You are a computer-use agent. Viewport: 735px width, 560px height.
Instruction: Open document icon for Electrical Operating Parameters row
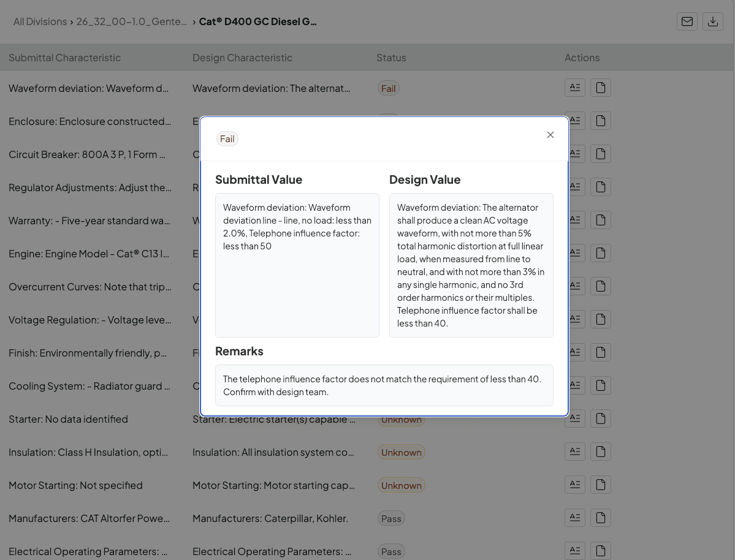[x=601, y=551]
